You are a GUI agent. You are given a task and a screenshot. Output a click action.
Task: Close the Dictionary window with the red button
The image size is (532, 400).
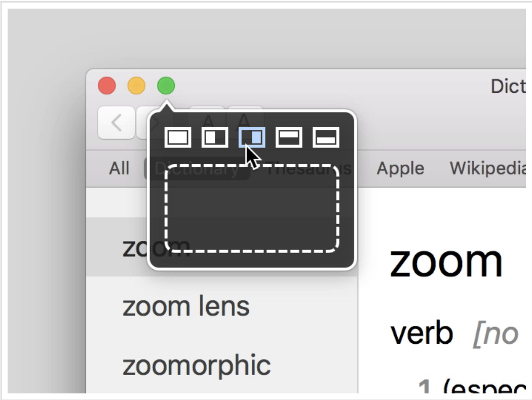click(x=107, y=86)
